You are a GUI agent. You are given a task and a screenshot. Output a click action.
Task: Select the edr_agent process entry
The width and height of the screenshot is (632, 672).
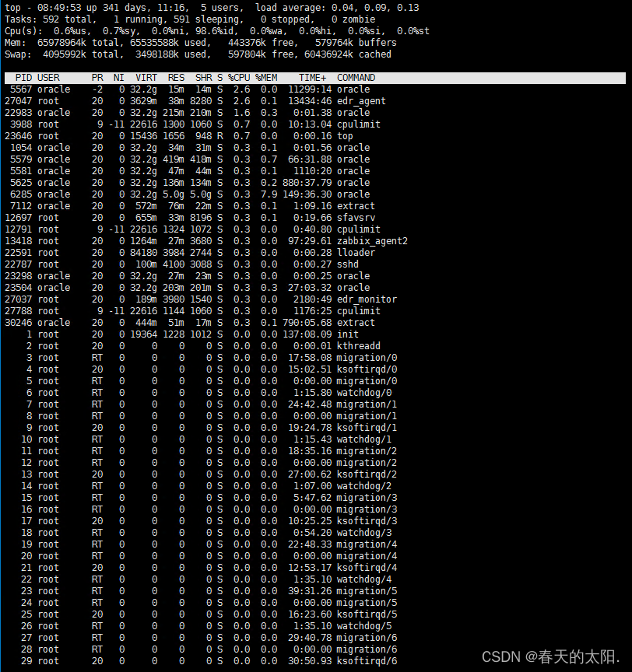[x=233, y=100]
